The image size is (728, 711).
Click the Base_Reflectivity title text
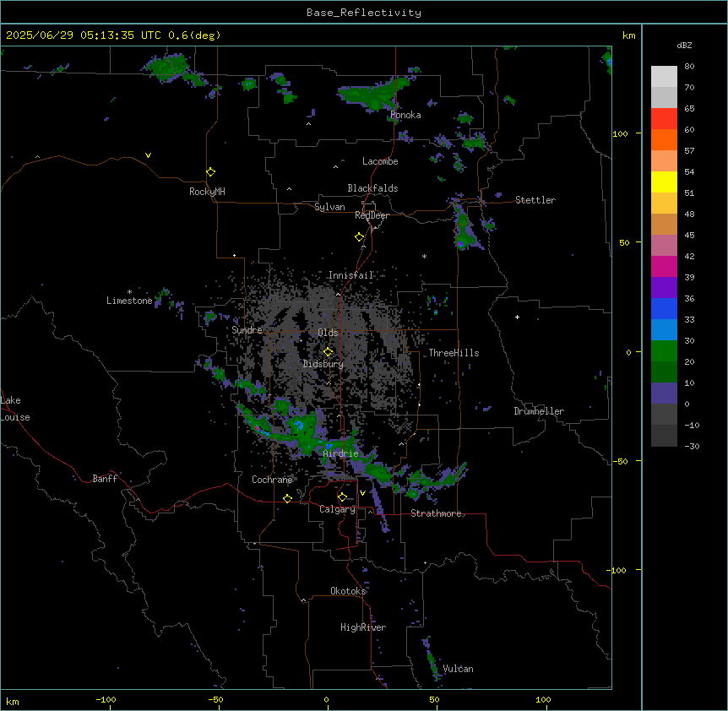point(364,13)
